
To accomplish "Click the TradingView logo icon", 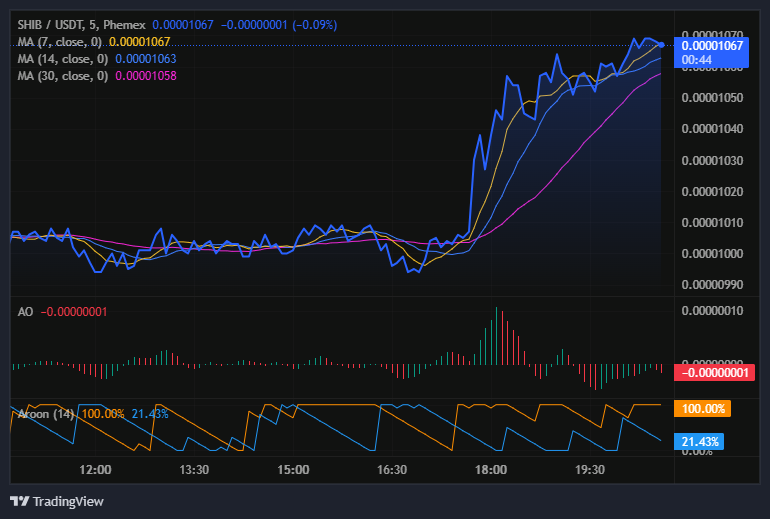I will click(20, 501).
